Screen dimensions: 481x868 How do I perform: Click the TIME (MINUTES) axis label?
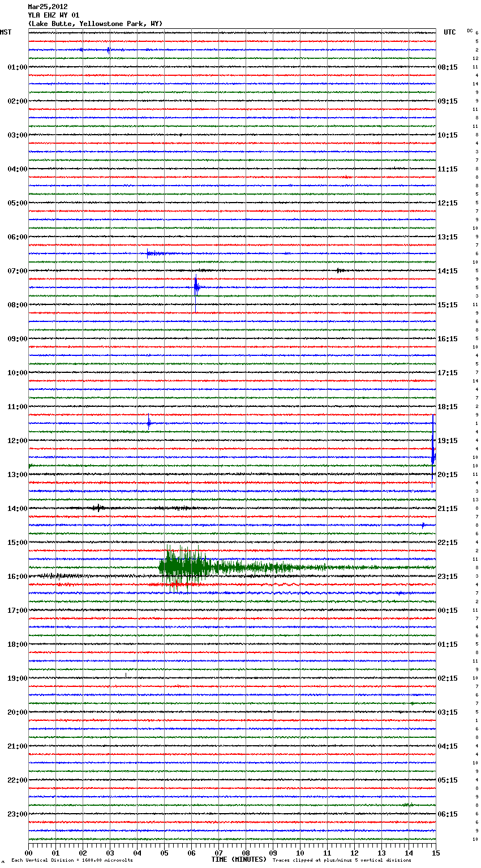tap(239, 860)
